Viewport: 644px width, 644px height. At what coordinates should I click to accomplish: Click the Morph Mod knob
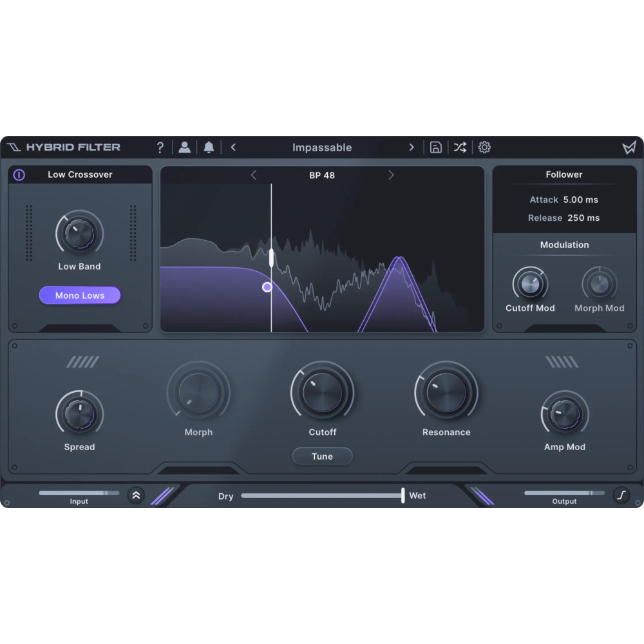[599, 284]
